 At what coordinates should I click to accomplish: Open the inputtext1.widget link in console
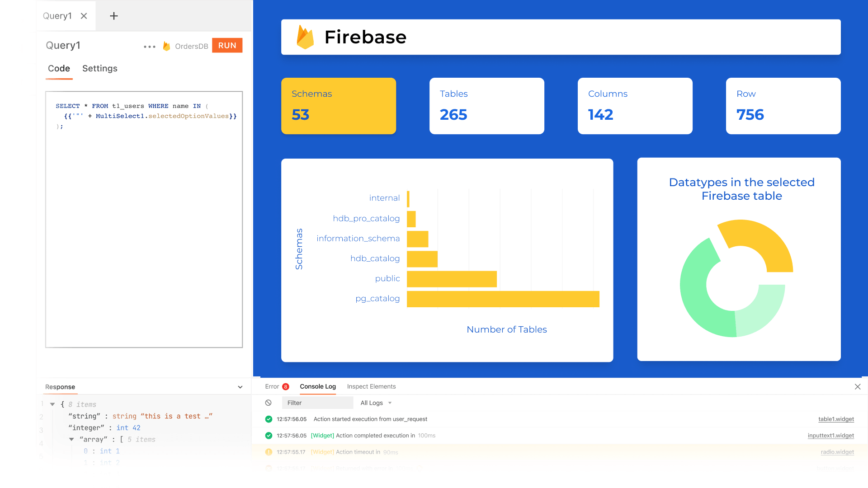[831, 436]
